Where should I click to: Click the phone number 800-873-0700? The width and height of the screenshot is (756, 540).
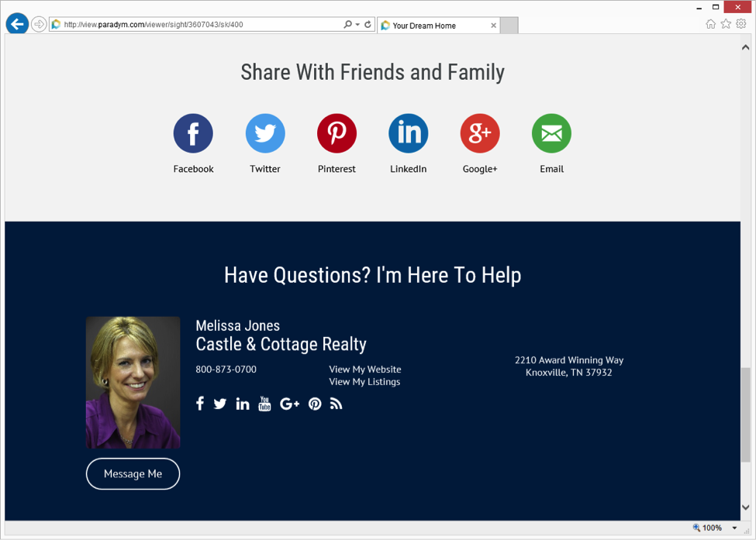[x=226, y=370]
